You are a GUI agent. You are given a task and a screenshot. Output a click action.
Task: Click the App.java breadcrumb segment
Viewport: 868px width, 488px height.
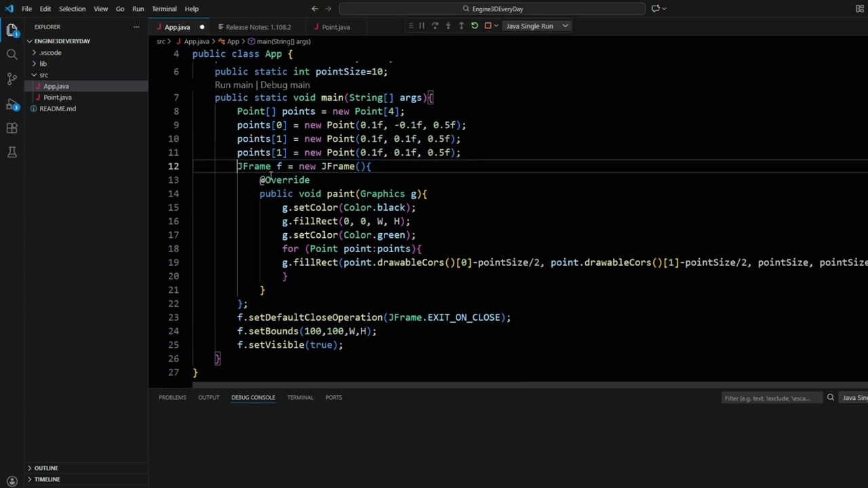[192, 41]
